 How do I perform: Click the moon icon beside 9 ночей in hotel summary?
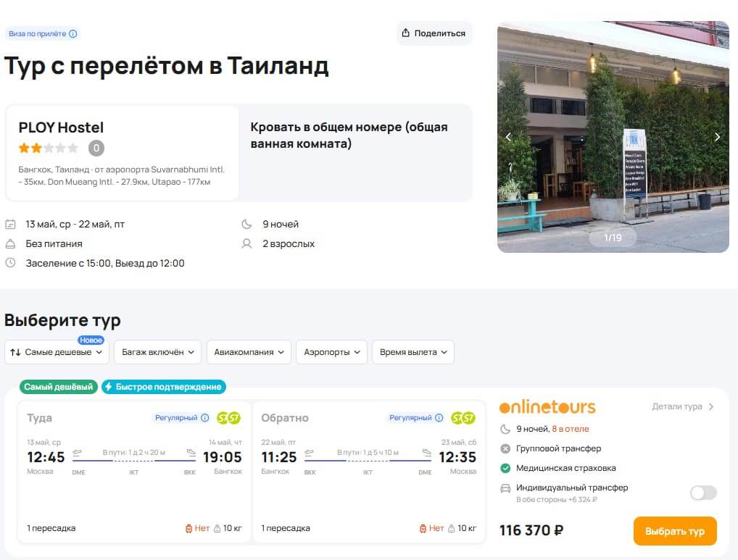pos(246,225)
